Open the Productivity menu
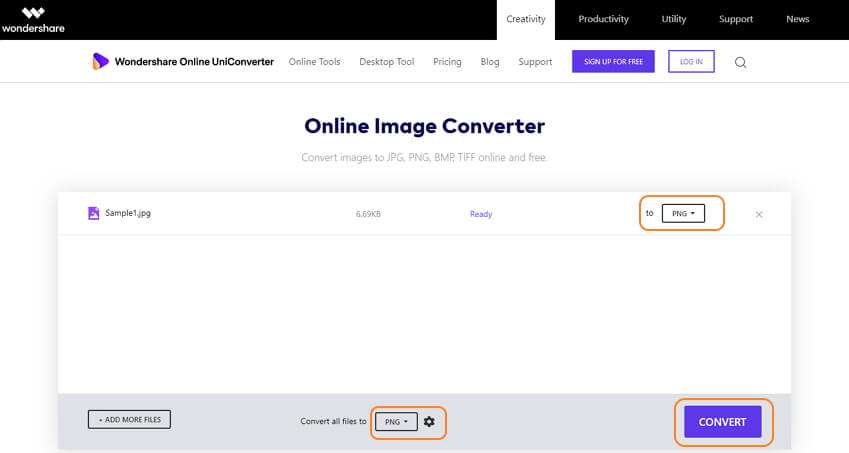This screenshot has height=453, width=849. pos(603,19)
